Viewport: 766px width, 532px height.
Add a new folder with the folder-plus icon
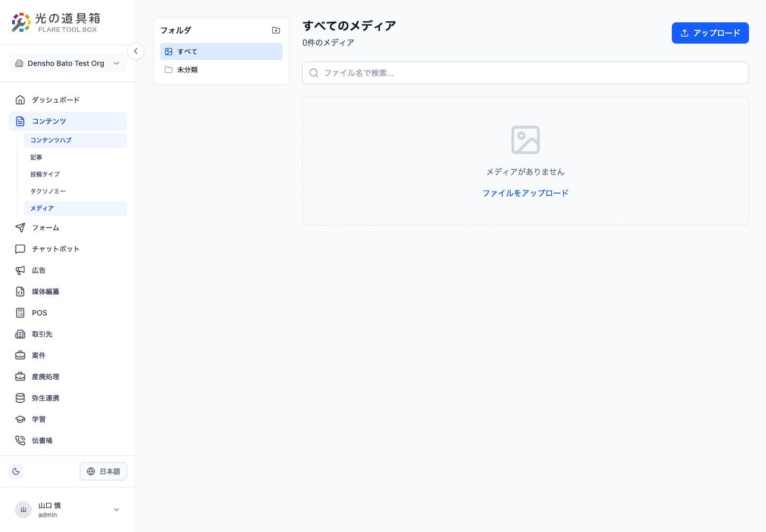(x=276, y=30)
